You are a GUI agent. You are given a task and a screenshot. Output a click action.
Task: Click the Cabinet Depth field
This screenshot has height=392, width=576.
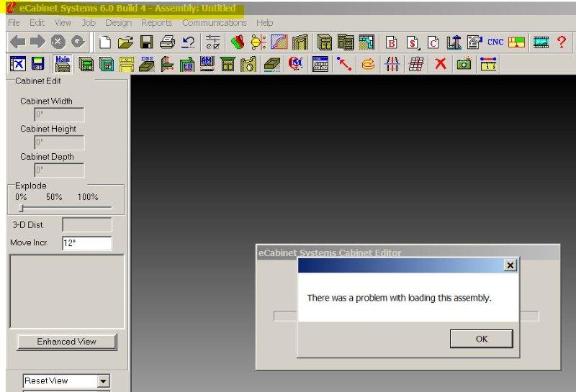click(x=59, y=170)
